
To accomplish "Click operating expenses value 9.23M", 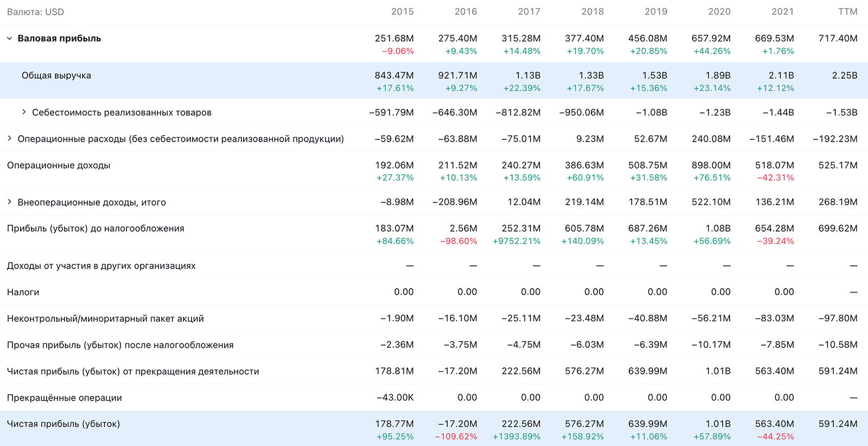I will [x=590, y=139].
